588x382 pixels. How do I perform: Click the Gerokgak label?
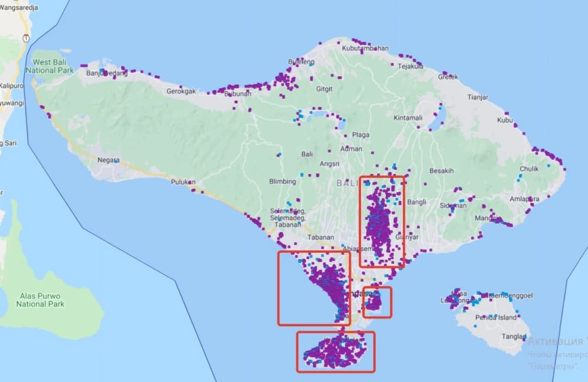(181, 91)
